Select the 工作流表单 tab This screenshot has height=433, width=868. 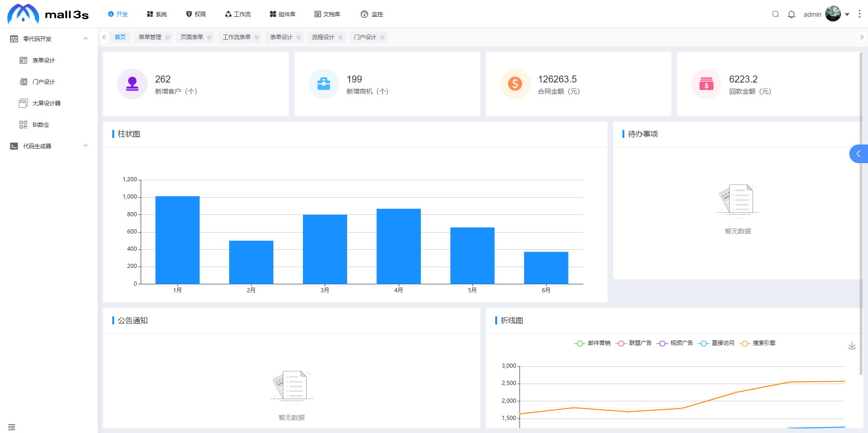237,37
